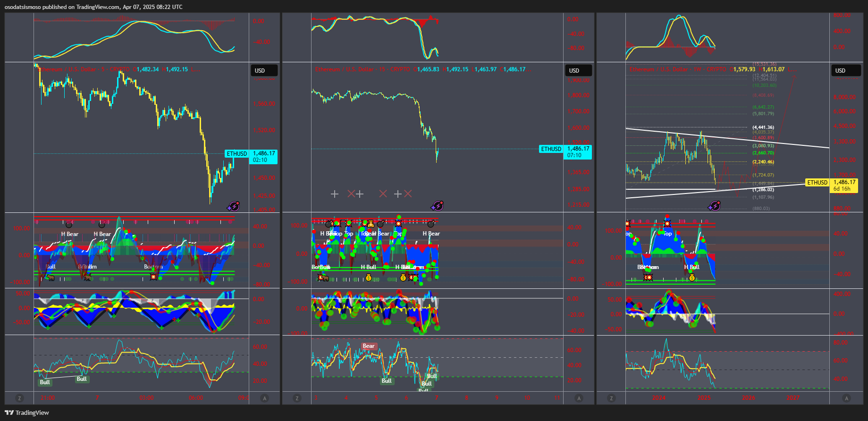Image resolution: width=868 pixels, height=421 pixels.
Task: Click 2026 on the weekly time axis
Action: coord(748,398)
